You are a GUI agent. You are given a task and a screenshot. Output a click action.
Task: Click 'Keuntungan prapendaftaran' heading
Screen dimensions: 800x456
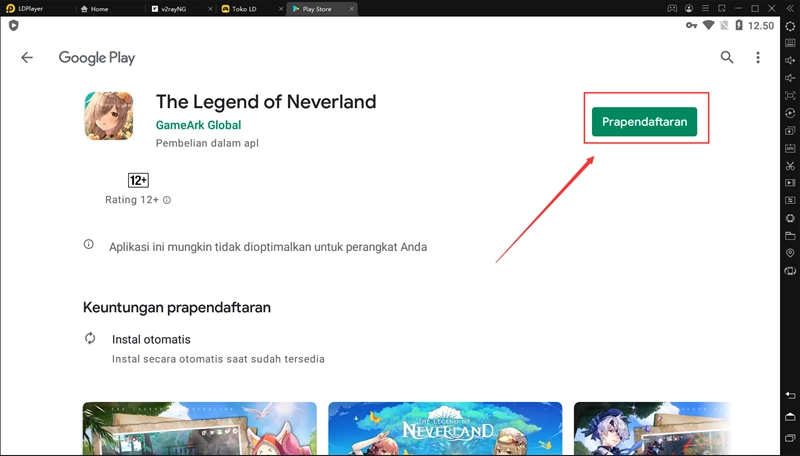pyautogui.click(x=177, y=308)
